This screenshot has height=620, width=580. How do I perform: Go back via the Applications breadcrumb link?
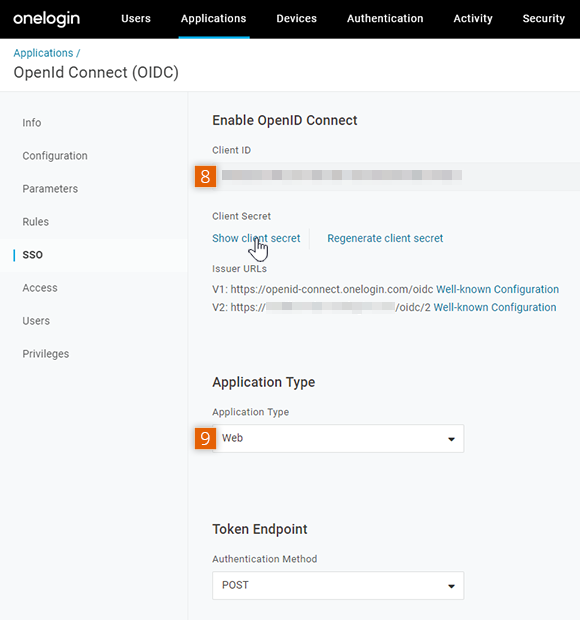43,53
